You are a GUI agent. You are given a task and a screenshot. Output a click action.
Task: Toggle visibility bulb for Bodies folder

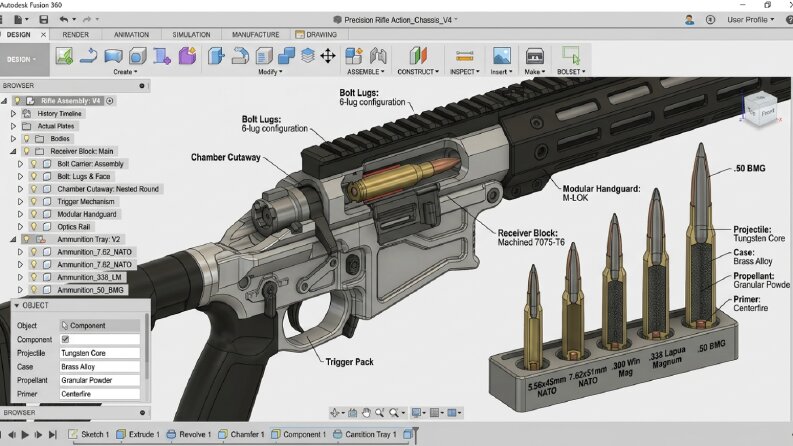[x=27, y=139]
